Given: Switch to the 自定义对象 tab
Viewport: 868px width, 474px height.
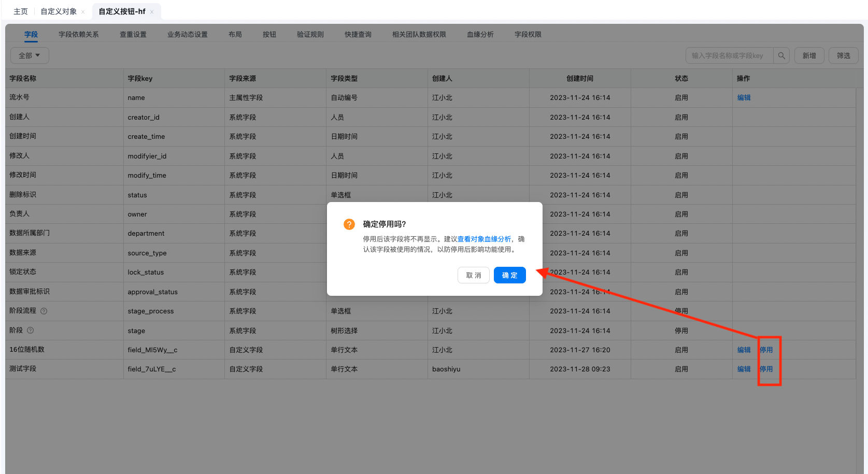Looking at the screenshot, I should [59, 11].
